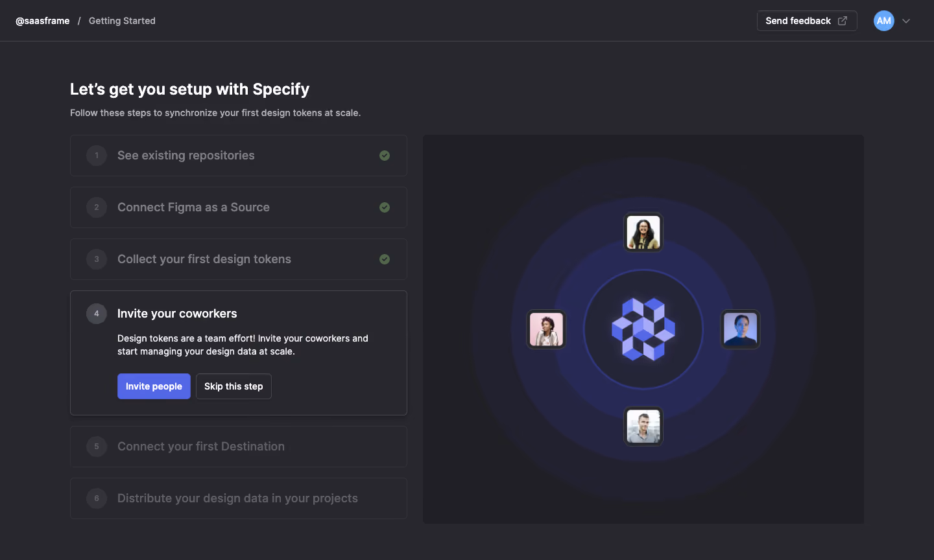
Task: Click the step 6 number badge
Action: [97, 498]
